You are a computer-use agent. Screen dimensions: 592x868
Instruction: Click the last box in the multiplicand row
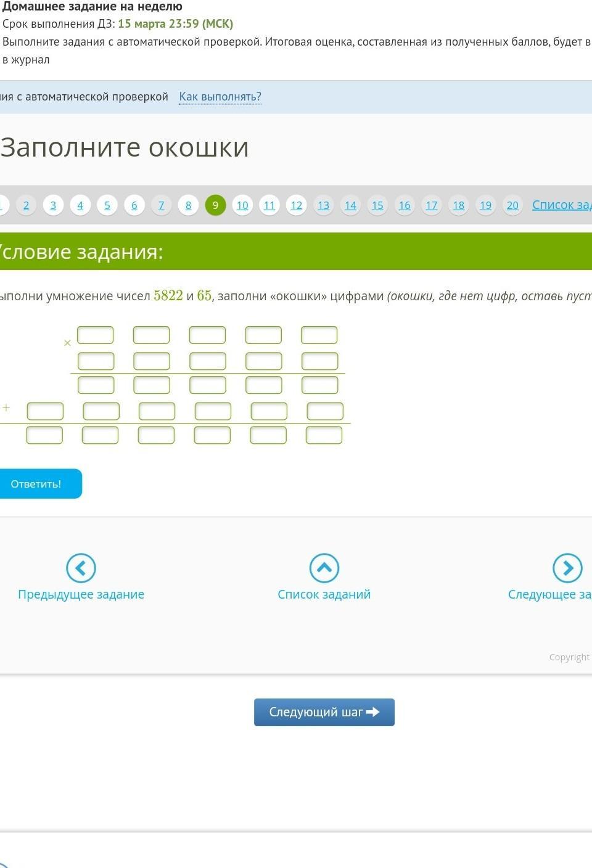tap(319, 335)
